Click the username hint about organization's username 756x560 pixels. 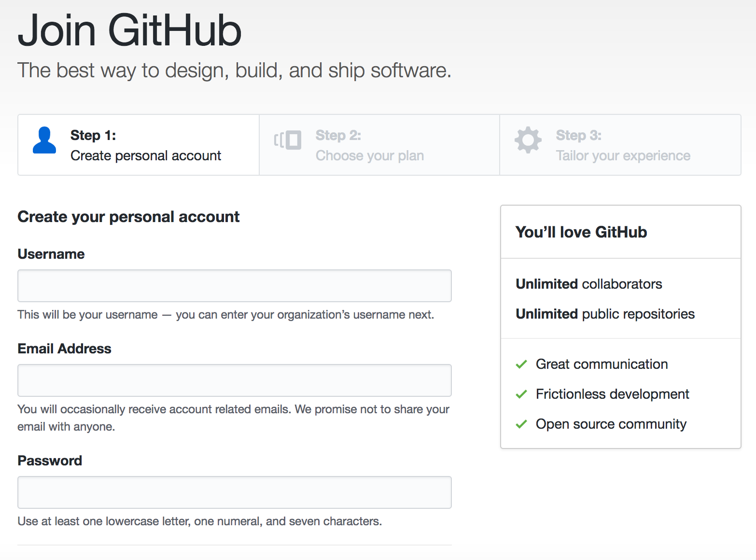pyautogui.click(x=226, y=315)
